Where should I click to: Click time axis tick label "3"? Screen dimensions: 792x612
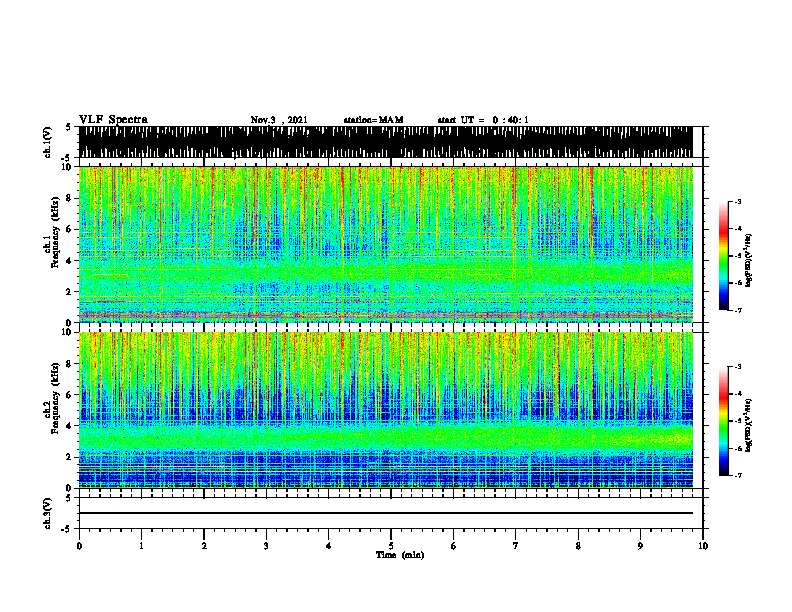266,546
